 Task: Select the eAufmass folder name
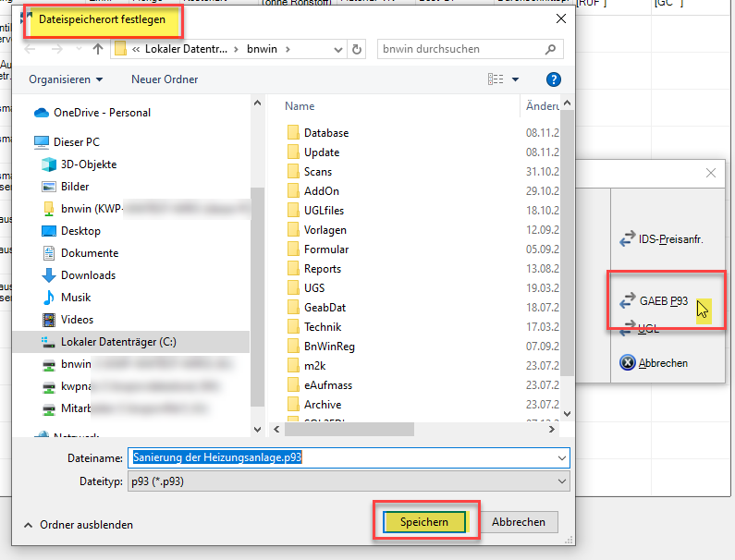(x=328, y=385)
